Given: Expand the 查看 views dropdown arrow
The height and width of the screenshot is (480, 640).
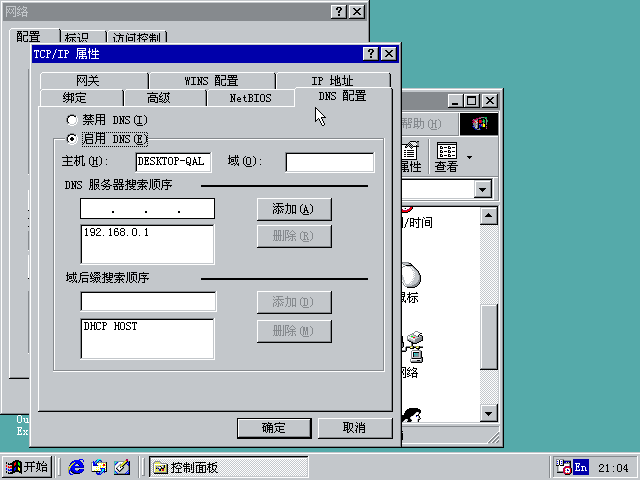Looking at the screenshot, I should [x=469, y=157].
